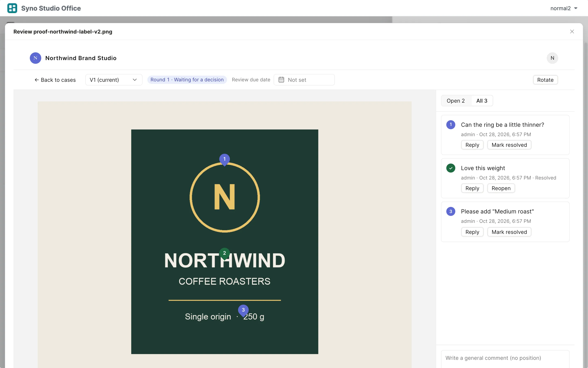Click green pin marker 2 on NORTHWIND
This screenshot has width=588, height=368.
coord(225,254)
